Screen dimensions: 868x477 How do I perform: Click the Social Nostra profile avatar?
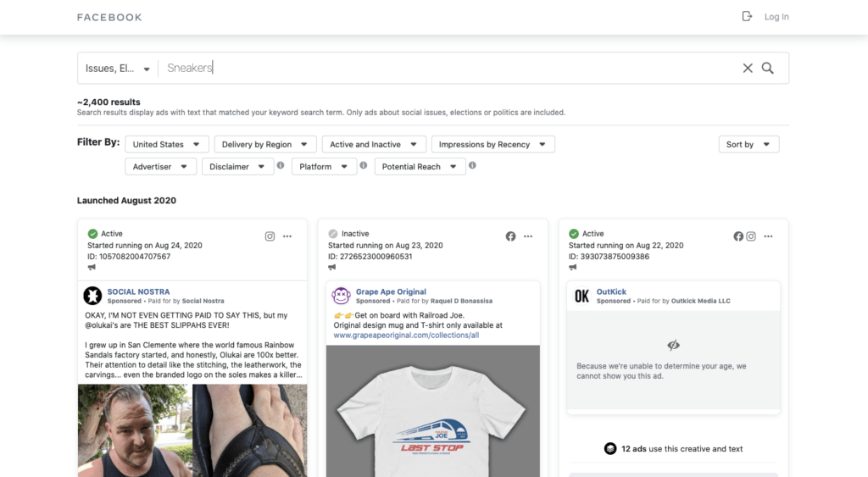[x=92, y=296]
